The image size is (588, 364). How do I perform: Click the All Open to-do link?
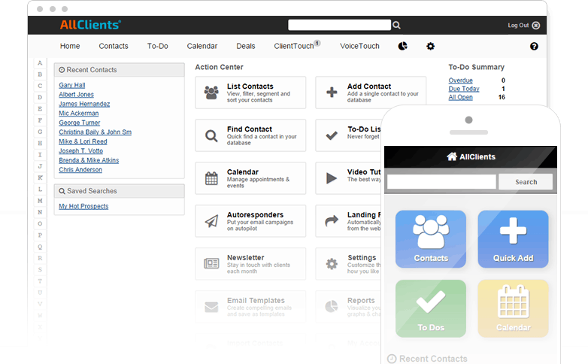point(460,97)
